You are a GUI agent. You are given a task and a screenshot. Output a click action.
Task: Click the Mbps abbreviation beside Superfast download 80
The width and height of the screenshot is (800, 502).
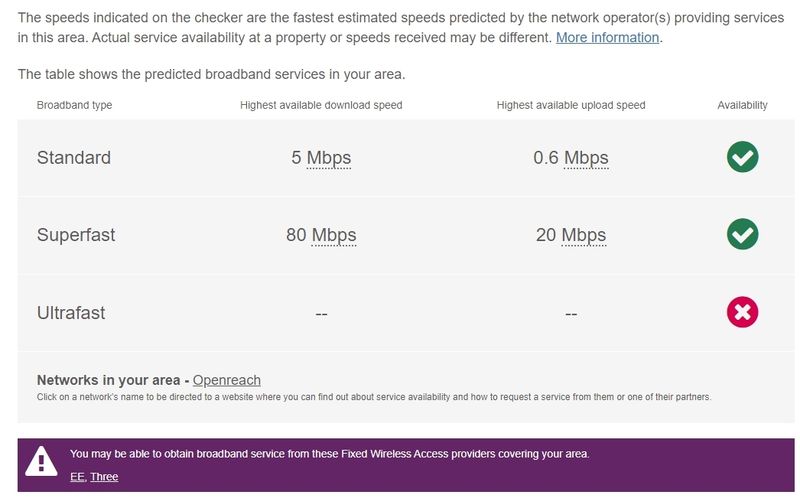(333, 236)
